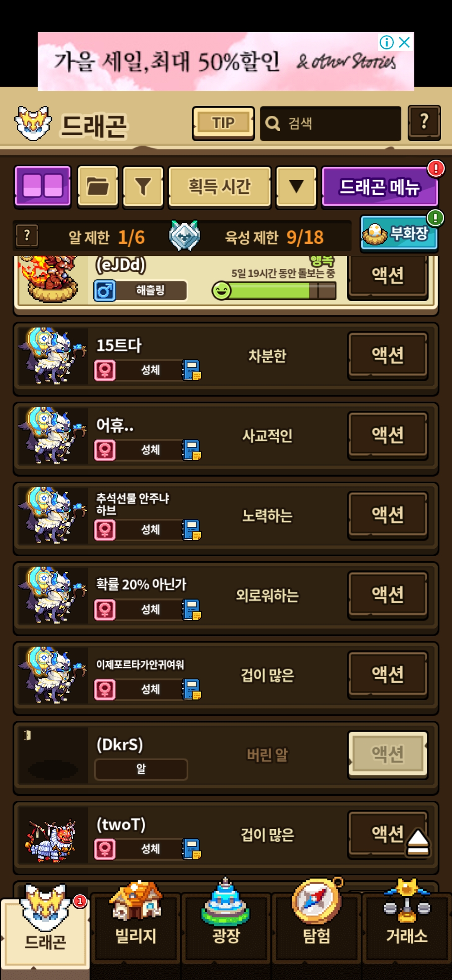The image size is (452, 980).
Task: Tap the question mark beside 알 제한
Action: pyautogui.click(x=27, y=236)
